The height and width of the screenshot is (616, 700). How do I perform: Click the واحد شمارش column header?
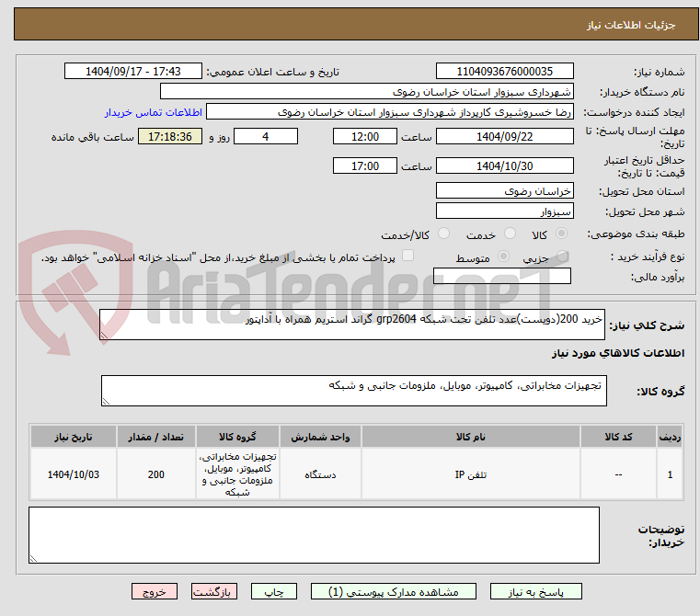[320, 437]
